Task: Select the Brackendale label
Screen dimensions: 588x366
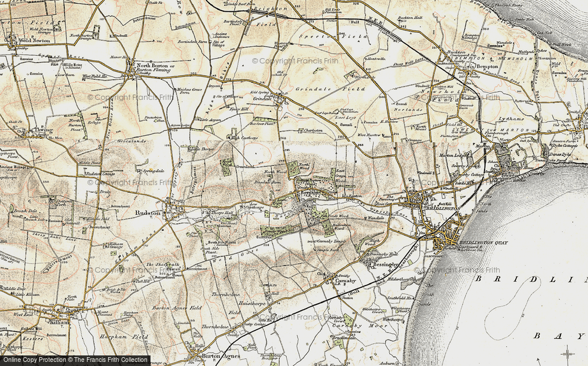Action: point(343,338)
